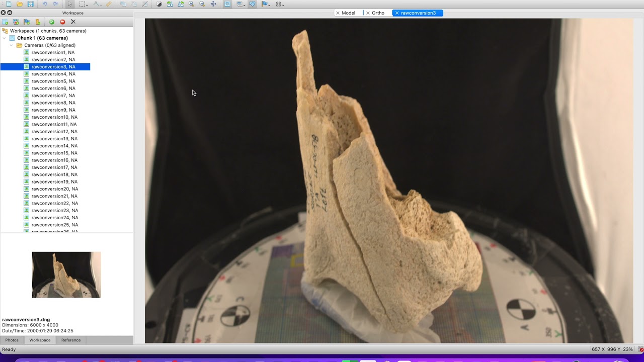The image size is (644, 362).
Task: Close the Workspace panel
Action: 3,13
